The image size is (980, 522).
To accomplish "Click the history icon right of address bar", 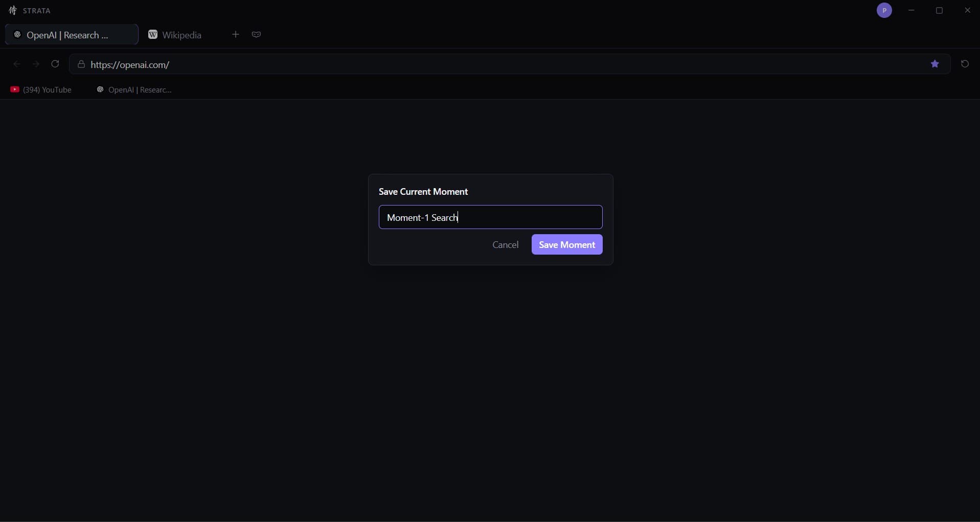I will coord(965,64).
